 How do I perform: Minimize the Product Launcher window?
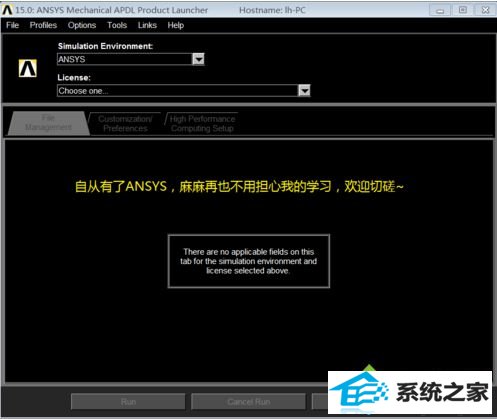click(440, 10)
